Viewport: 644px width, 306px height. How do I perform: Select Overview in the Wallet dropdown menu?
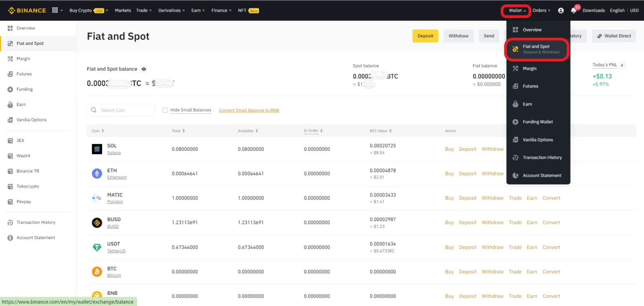tap(538, 30)
